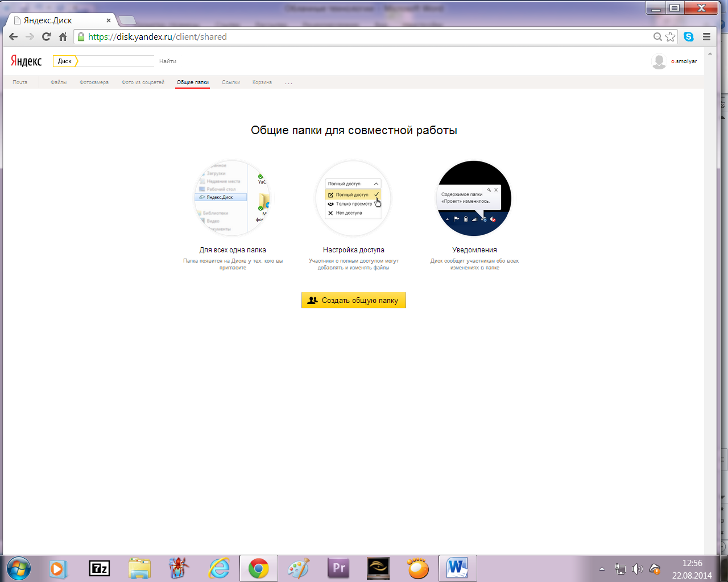
Task: Click the Настройка доступа heading
Action: click(354, 250)
